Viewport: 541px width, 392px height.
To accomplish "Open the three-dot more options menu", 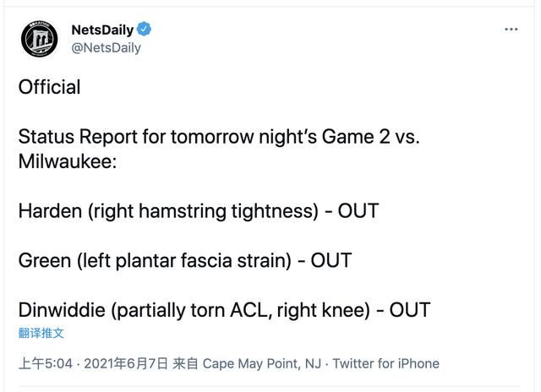I will pos(511,30).
